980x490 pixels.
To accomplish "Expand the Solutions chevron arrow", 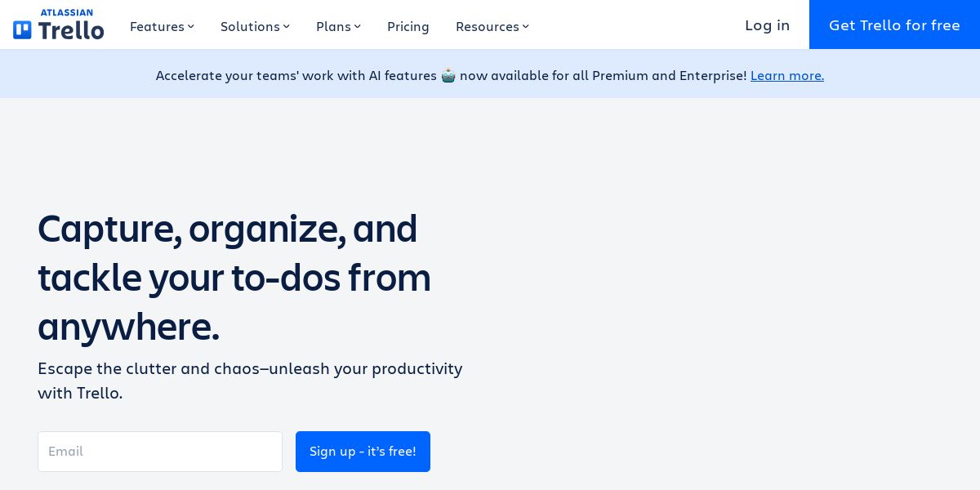I will (287, 27).
